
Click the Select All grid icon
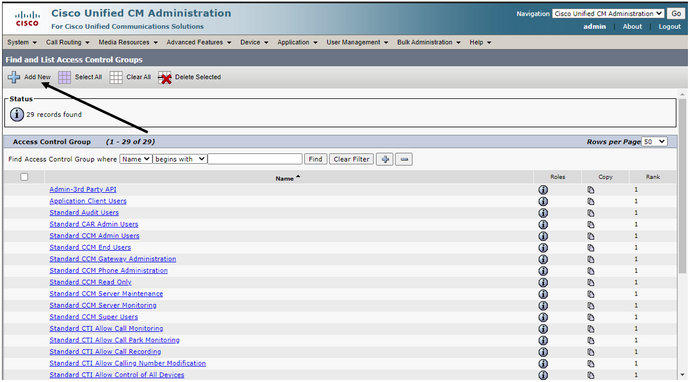point(64,77)
